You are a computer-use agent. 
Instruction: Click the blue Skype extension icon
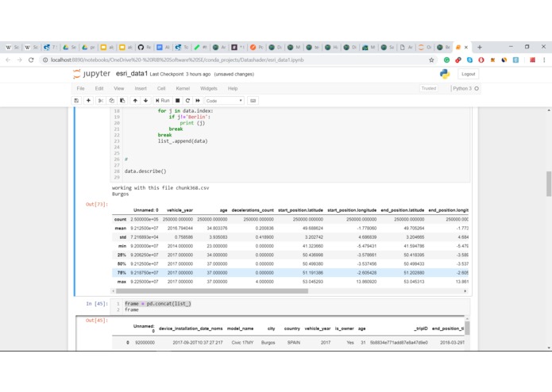click(x=469, y=60)
